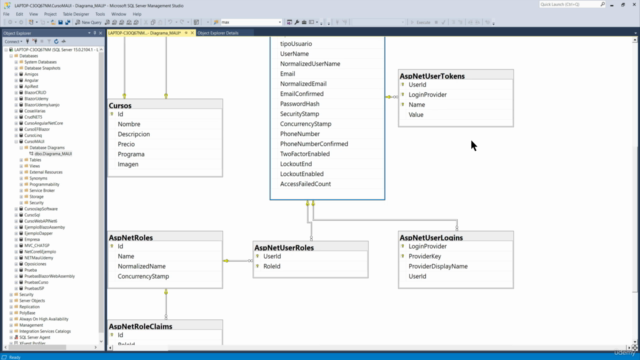The height and width of the screenshot is (360, 640).
Task: Select the Security folder under CursoMAUI
Action: [36, 203]
